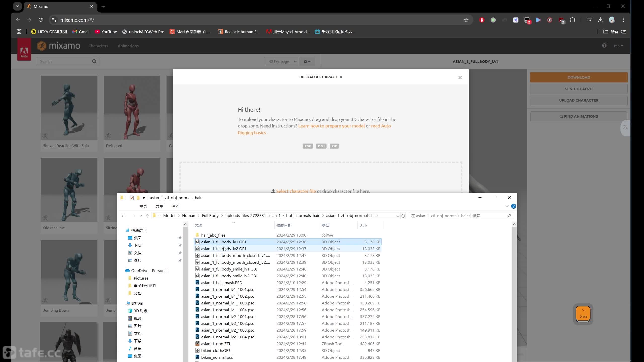Expand the Full Body breadcrumb chevron

coord(222,216)
